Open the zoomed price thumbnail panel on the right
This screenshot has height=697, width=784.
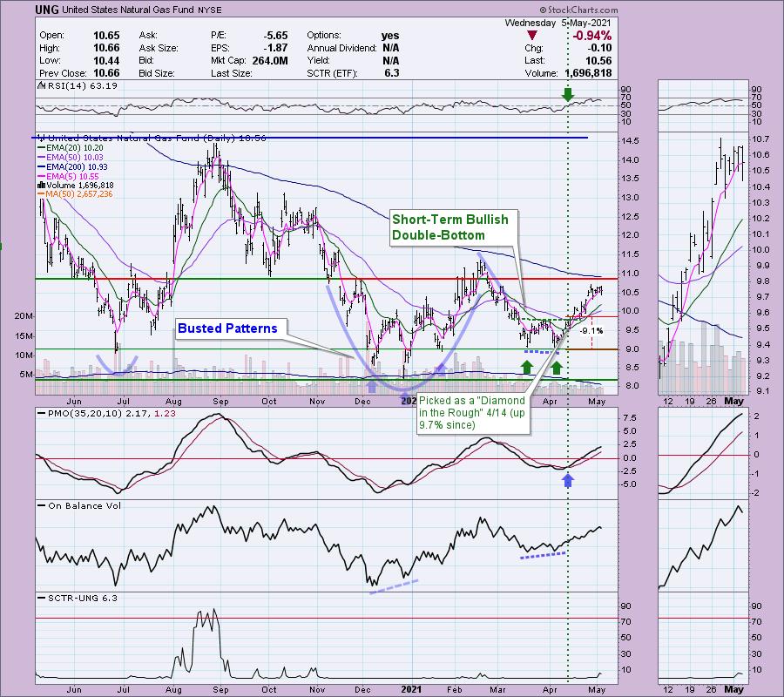pos(704,263)
